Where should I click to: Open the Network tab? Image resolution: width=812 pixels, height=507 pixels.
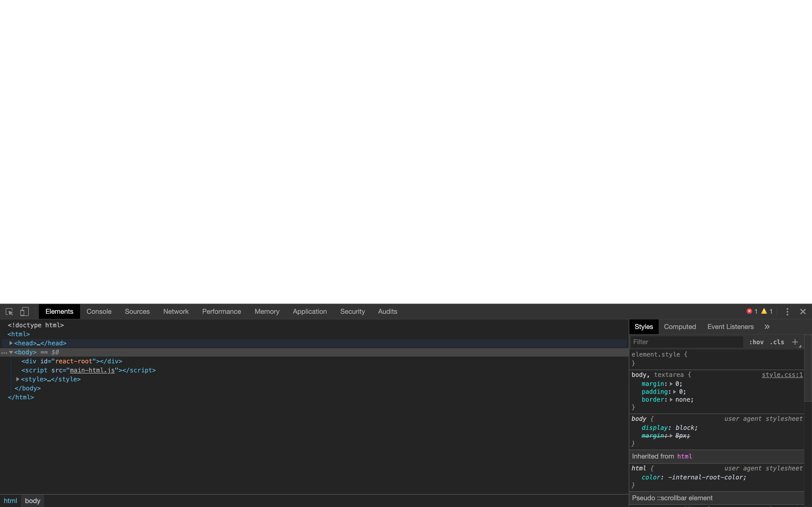point(176,312)
